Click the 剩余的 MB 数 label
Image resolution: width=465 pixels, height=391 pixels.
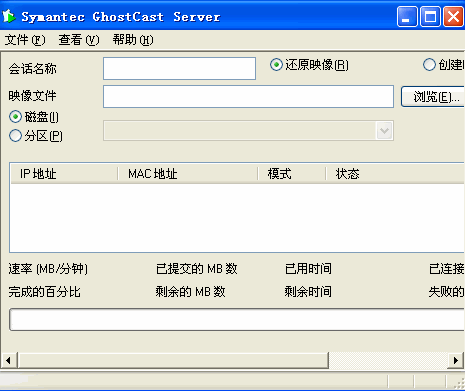(191, 292)
